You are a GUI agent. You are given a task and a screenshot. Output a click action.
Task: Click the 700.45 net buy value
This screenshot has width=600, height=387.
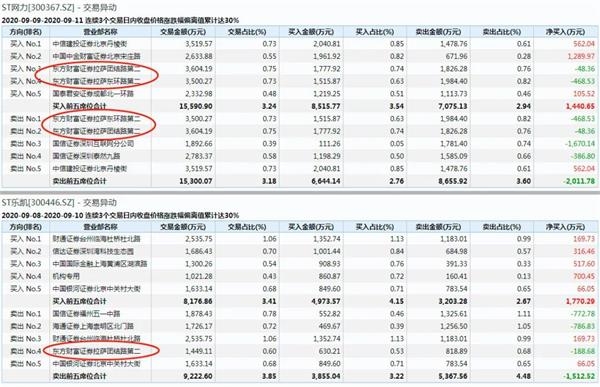pyautogui.click(x=584, y=276)
